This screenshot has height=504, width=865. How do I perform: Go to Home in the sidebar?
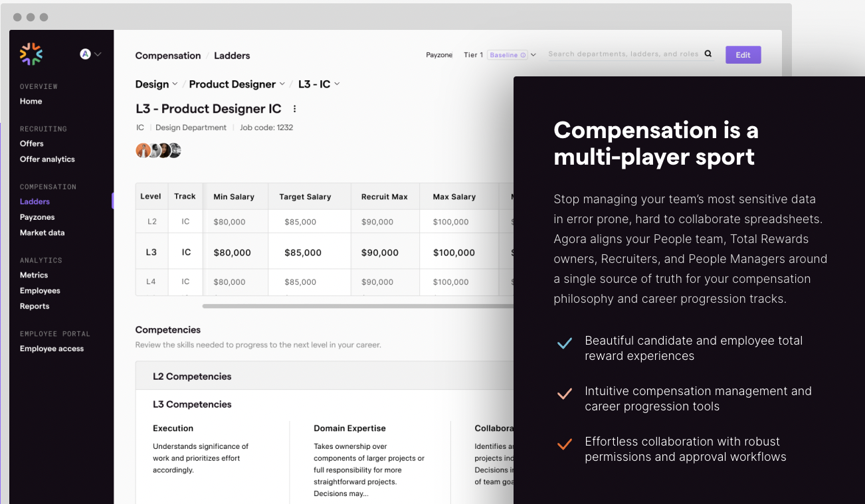pyautogui.click(x=31, y=102)
